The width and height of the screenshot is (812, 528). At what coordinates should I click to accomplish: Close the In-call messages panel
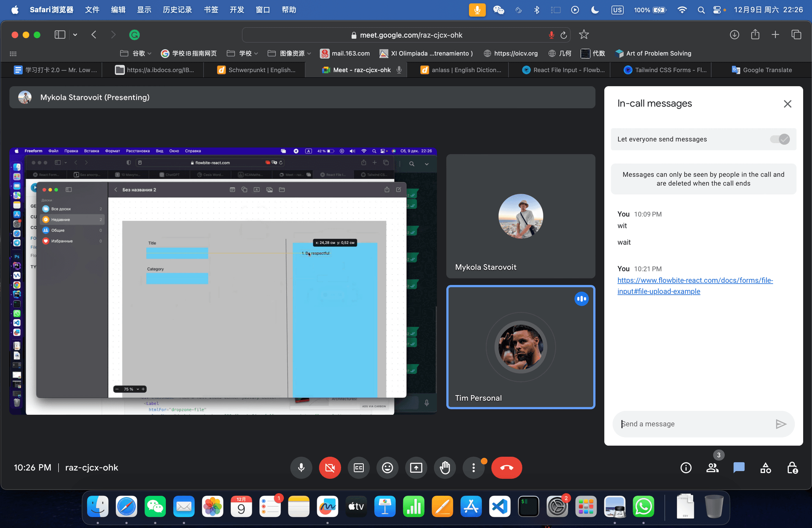click(787, 104)
